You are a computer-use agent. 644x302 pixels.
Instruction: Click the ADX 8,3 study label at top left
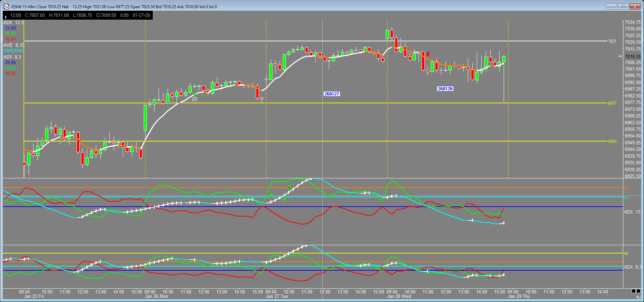point(12,57)
